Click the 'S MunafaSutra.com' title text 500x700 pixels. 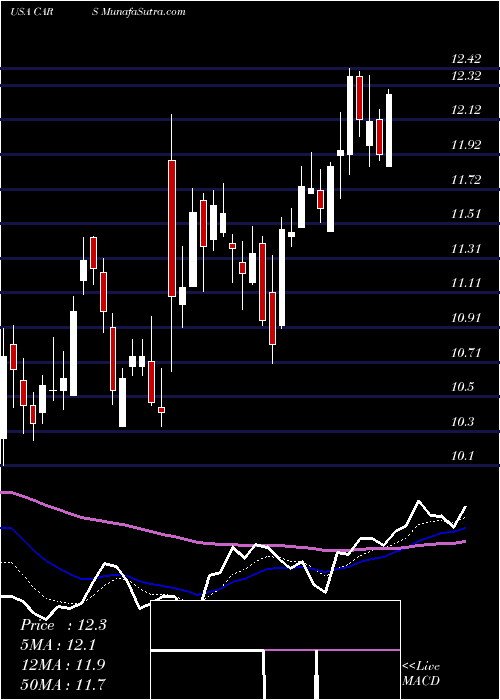(x=138, y=12)
